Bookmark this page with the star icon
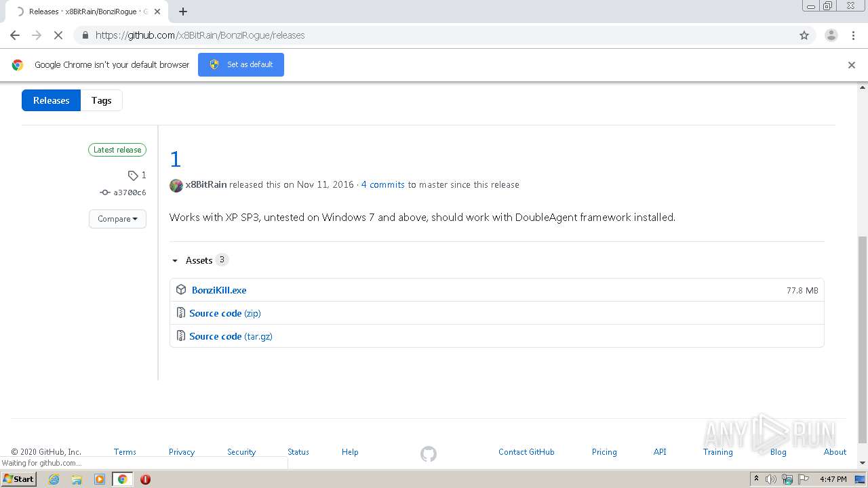Viewport: 868px width, 488px height. tap(804, 35)
